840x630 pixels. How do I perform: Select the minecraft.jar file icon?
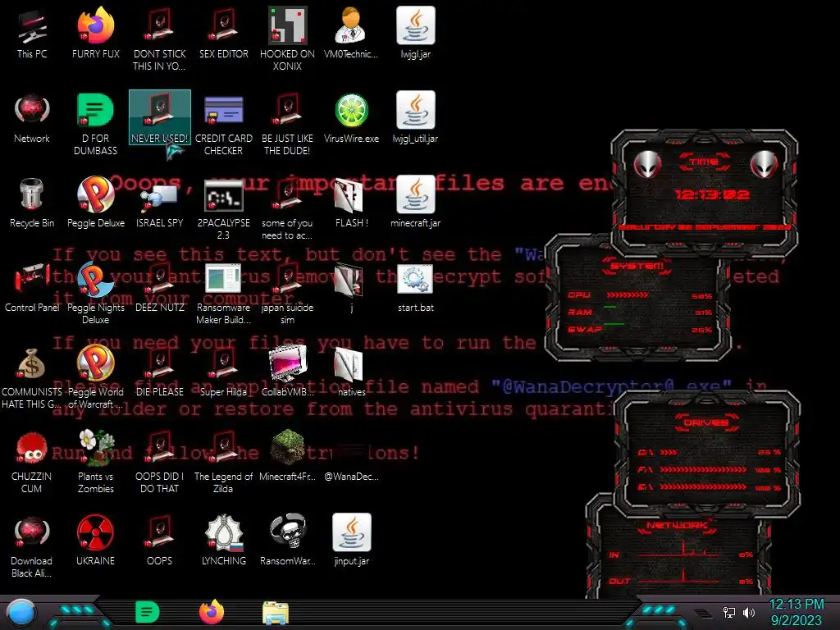[415, 203]
